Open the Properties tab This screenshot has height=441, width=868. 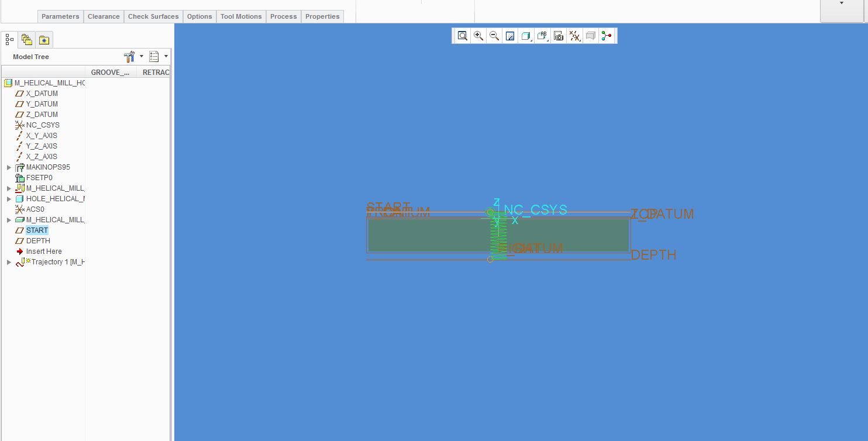(x=322, y=16)
